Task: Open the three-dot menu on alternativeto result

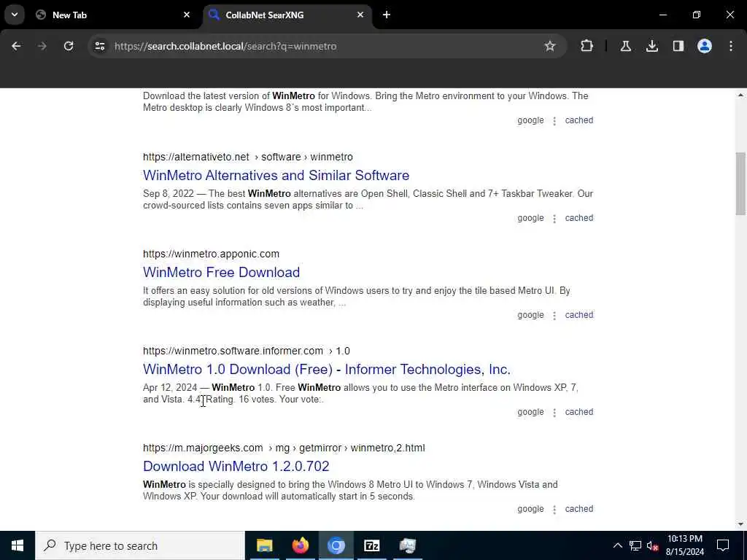Action: [554, 219]
